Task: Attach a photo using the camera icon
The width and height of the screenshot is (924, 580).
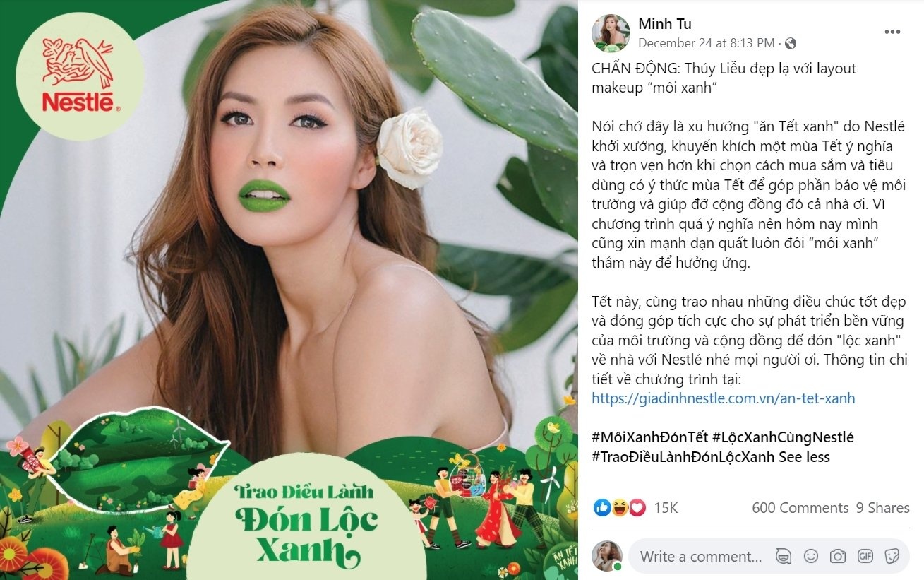Action: tap(836, 556)
